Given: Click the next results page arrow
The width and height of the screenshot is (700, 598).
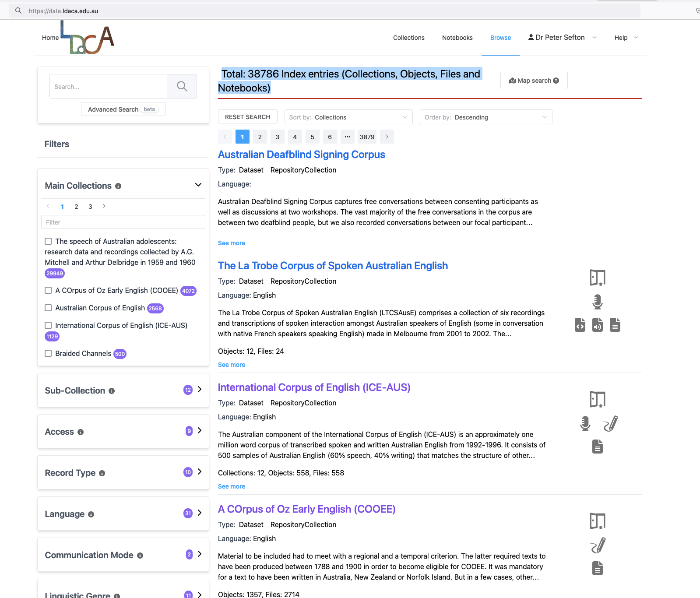Looking at the screenshot, I should 387,137.
